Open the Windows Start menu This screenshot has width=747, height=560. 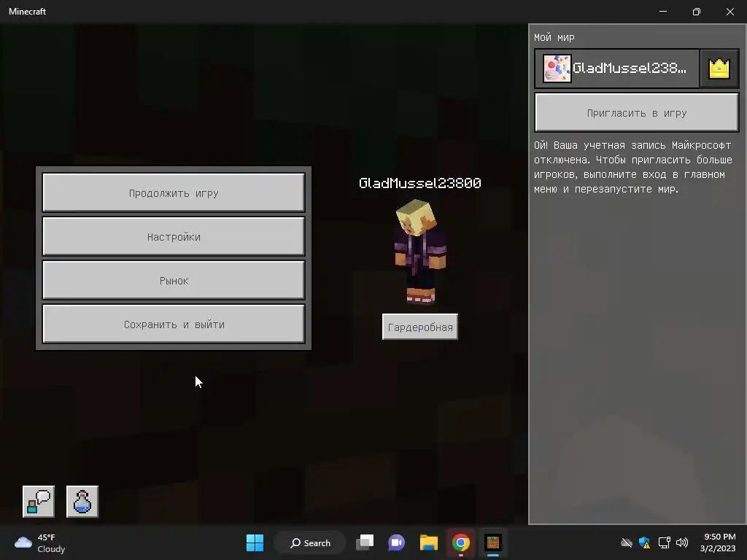(255, 542)
